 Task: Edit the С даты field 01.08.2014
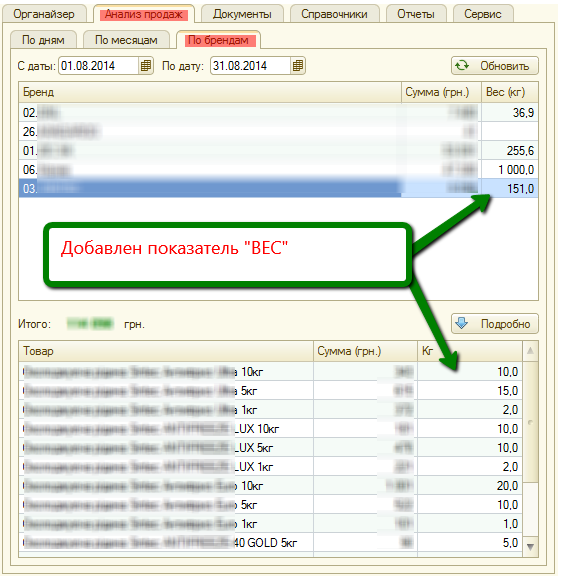tap(99, 66)
